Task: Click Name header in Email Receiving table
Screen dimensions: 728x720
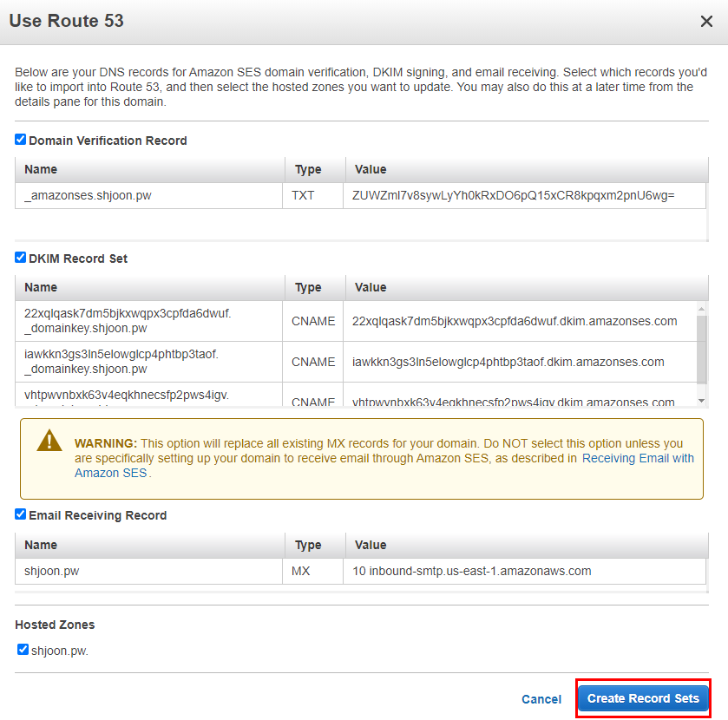Action: pyautogui.click(x=149, y=545)
